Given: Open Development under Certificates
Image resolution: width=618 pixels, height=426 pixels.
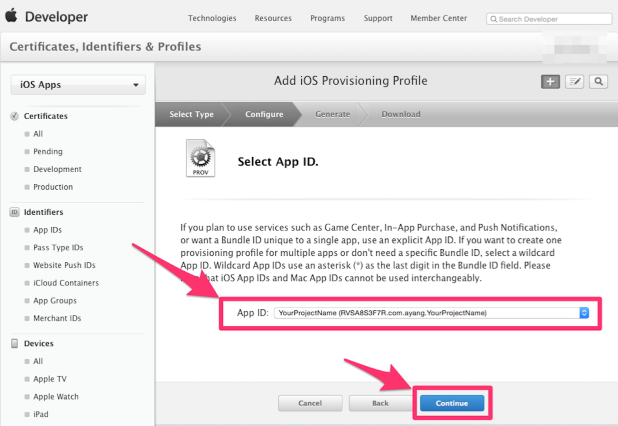Looking at the screenshot, I should pos(57,169).
